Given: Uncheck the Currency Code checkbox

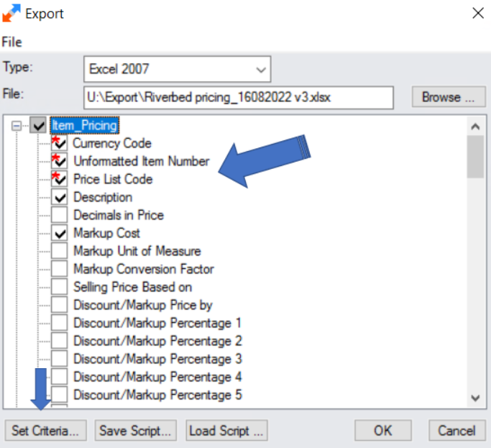Looking at the screenshot, I should [60, 144].
